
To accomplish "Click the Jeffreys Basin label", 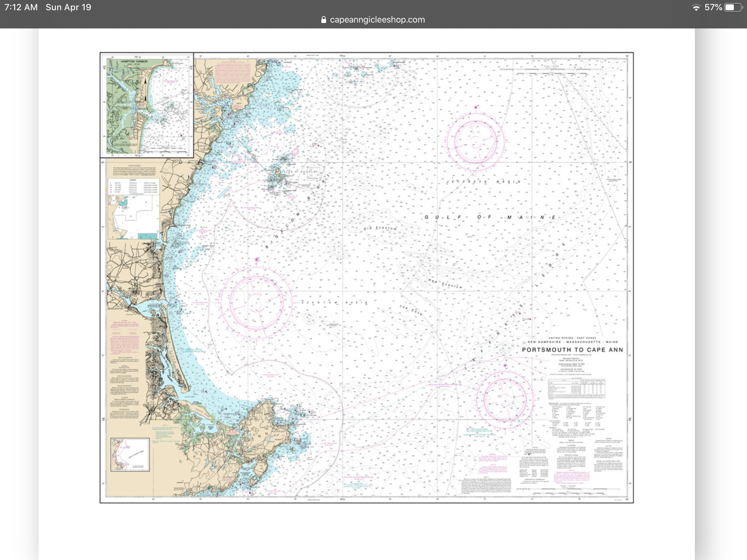I will coord(484,182).
